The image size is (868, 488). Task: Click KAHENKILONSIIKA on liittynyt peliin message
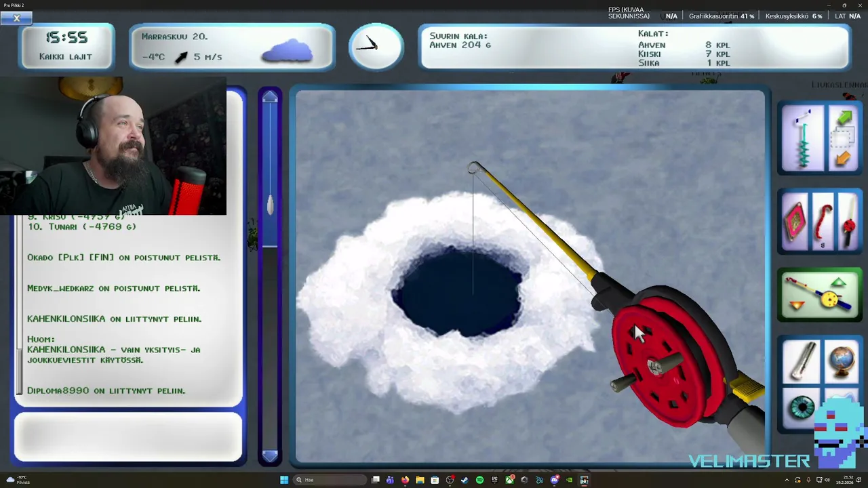(x=114, y=319)
